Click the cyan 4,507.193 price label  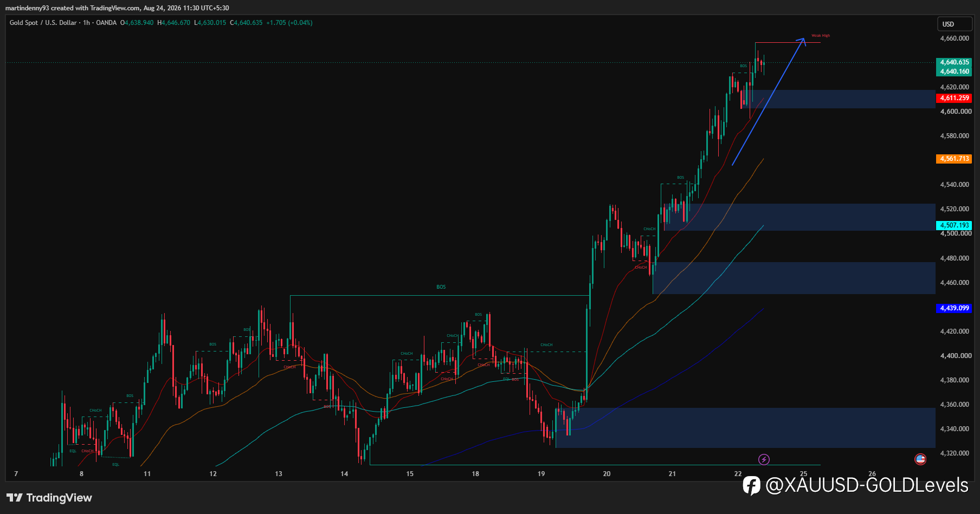(954, 225)
